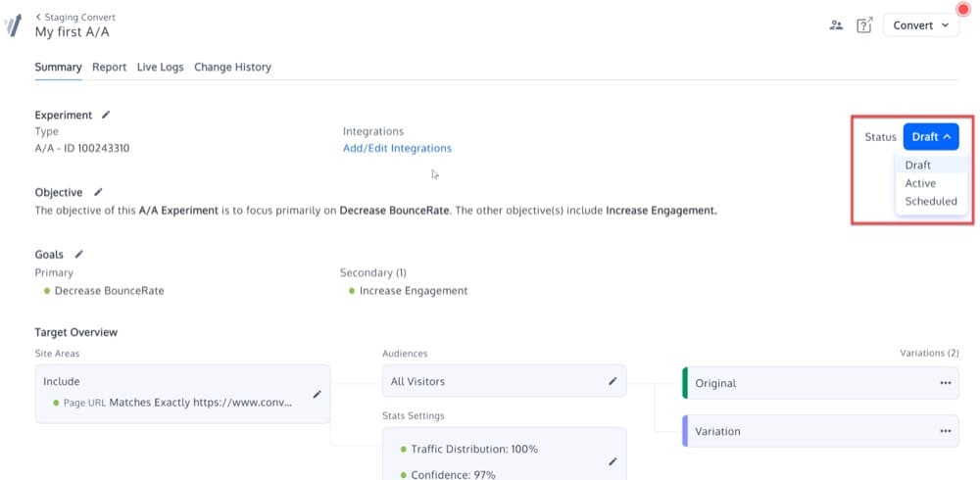The image size is (980, 480).
Task: Switch to the Report tab
Action: coord(109,68)
